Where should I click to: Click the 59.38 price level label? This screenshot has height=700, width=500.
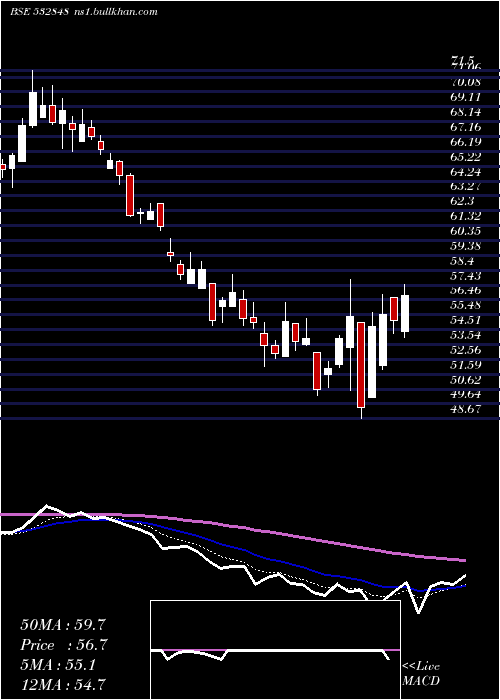[466, 246]
